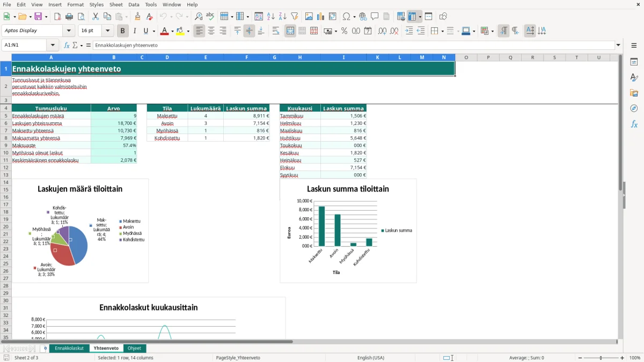Click the zoom out minus button

click(580, 358)
